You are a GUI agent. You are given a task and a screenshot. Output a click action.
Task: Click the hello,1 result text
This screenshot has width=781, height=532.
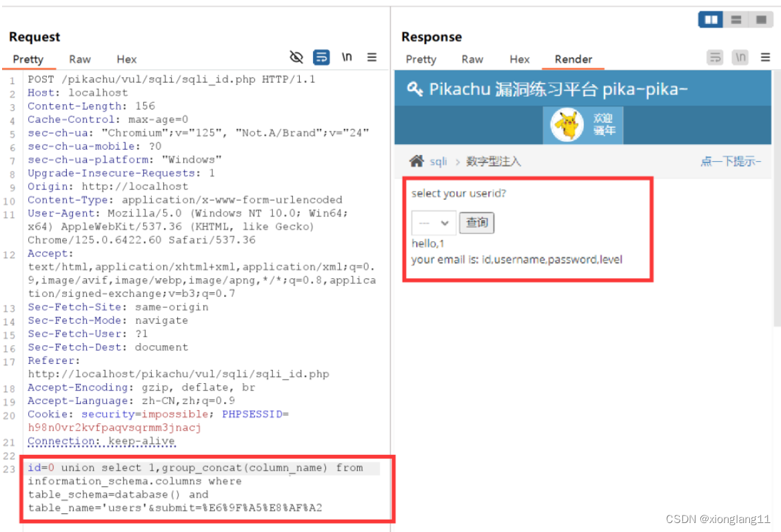click(x=428, y=243)
